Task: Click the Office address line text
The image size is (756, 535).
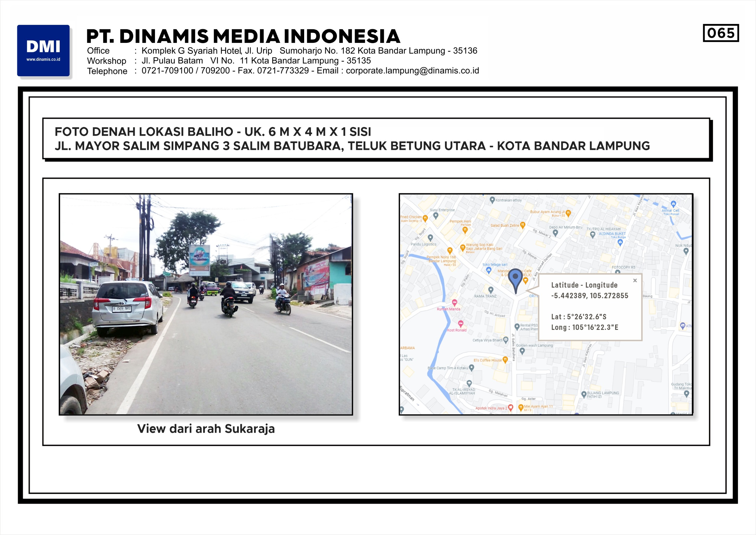Action: click(x=309, y=51)
